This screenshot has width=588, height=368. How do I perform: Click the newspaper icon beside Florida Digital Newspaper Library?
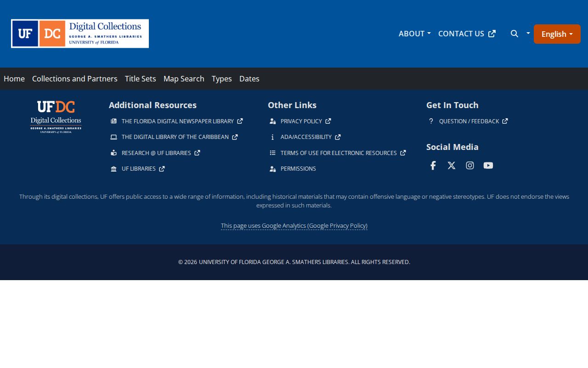pos(113,121)
